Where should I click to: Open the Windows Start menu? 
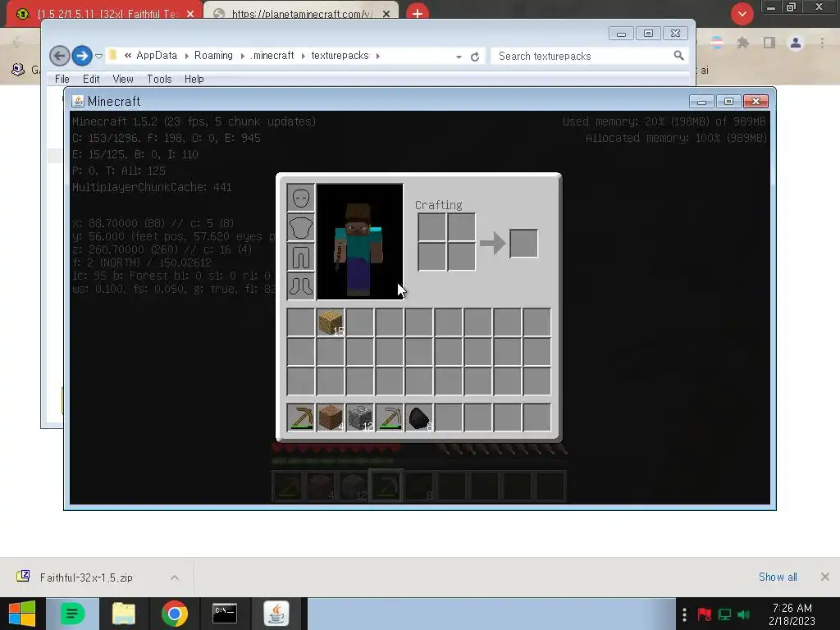pos(22,614)
